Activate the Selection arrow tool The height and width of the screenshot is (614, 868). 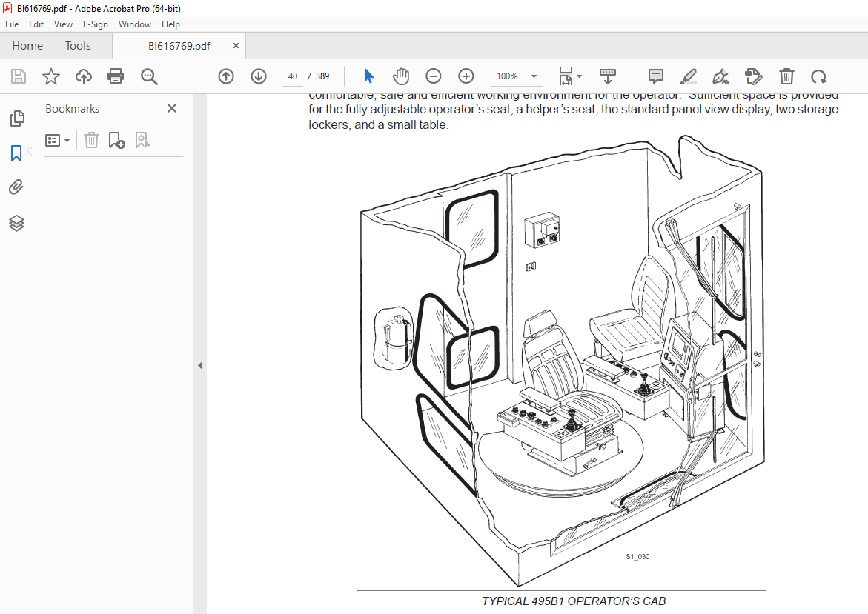(x=368, y=76)
